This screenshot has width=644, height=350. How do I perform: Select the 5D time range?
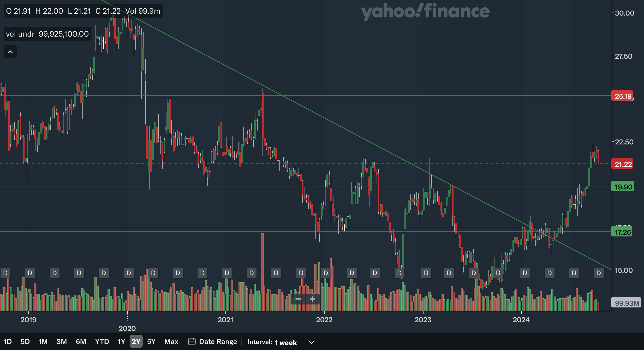pos(25,342)
